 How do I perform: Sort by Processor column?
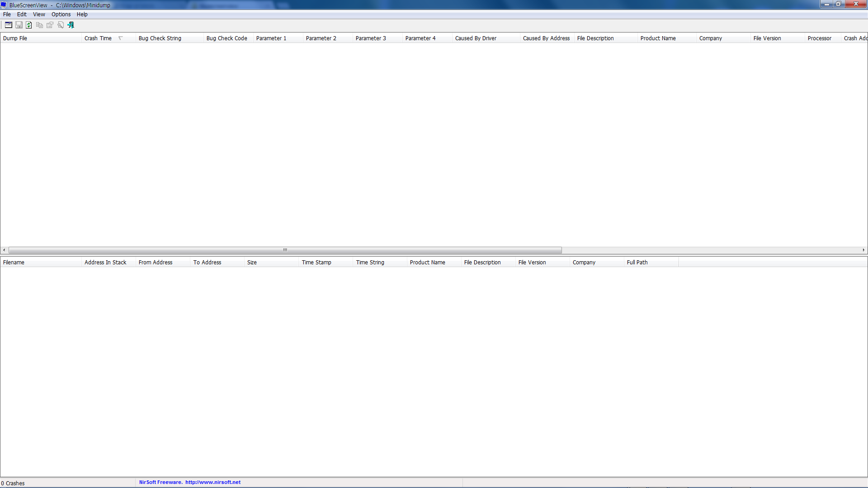[x=823, y=38]
